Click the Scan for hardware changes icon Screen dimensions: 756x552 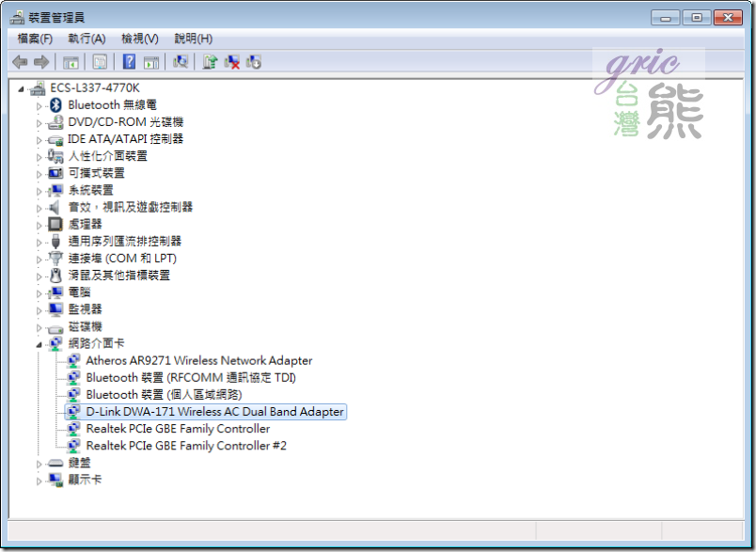point(181,62)
